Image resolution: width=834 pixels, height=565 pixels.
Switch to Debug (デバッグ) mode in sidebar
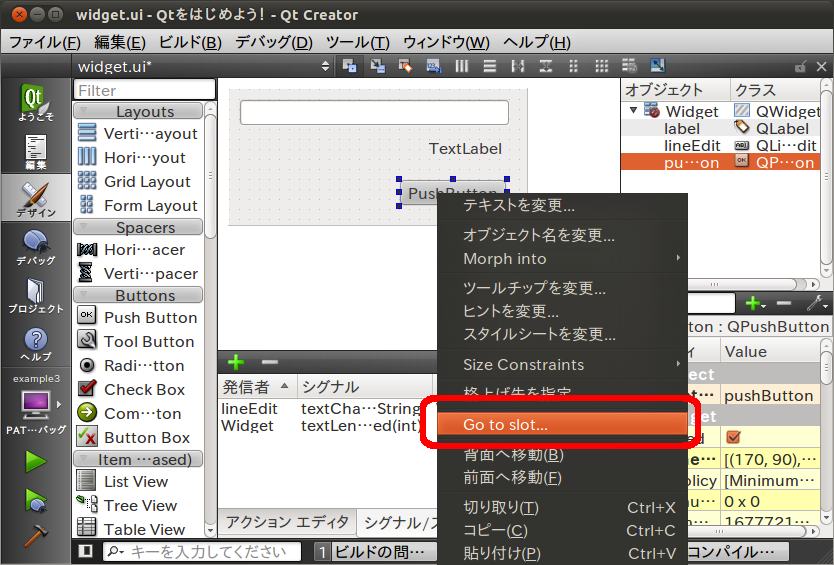coord(35,246)
